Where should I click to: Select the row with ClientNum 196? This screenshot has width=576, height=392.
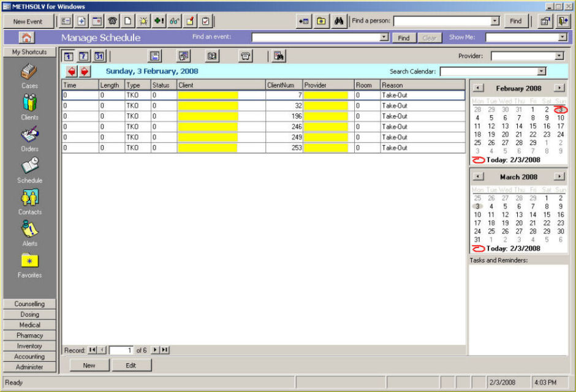pyautogui.click(x=263, y=116)
